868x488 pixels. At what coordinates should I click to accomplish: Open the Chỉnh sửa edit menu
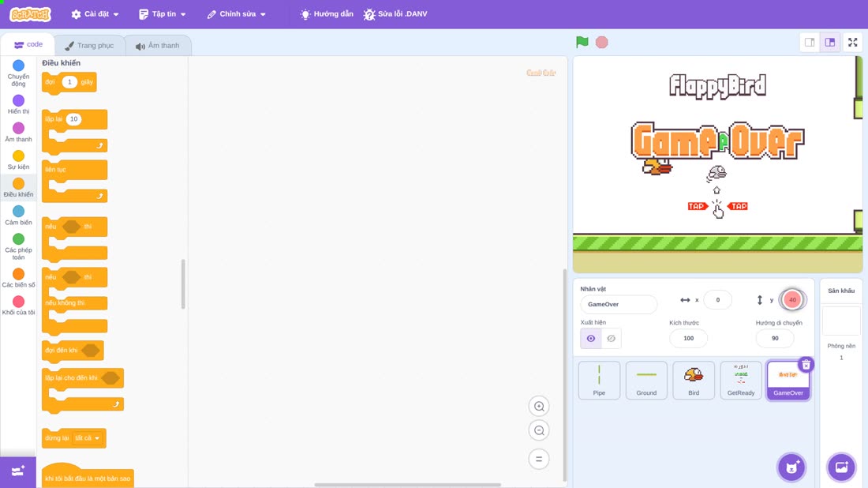tap(237, 14)
